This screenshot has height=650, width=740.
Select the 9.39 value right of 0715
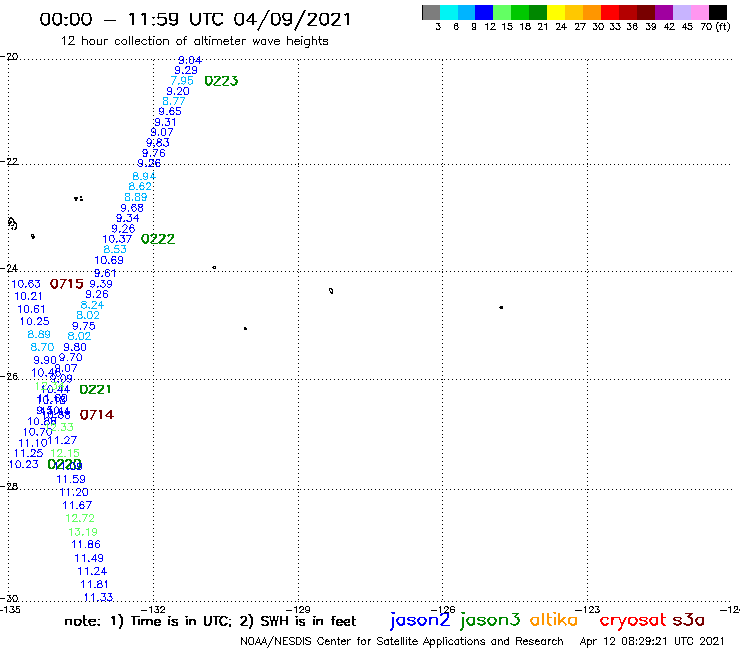pos(101,284)
